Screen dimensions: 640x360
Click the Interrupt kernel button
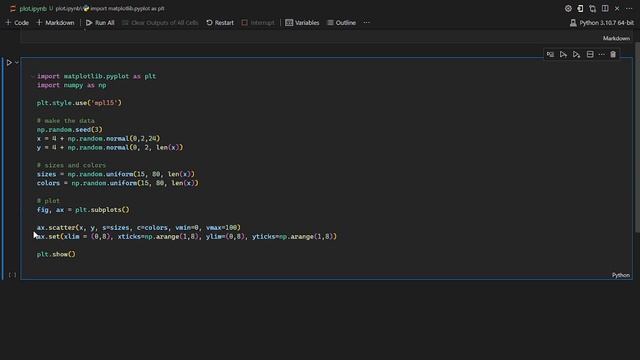[x=258, y=22]
